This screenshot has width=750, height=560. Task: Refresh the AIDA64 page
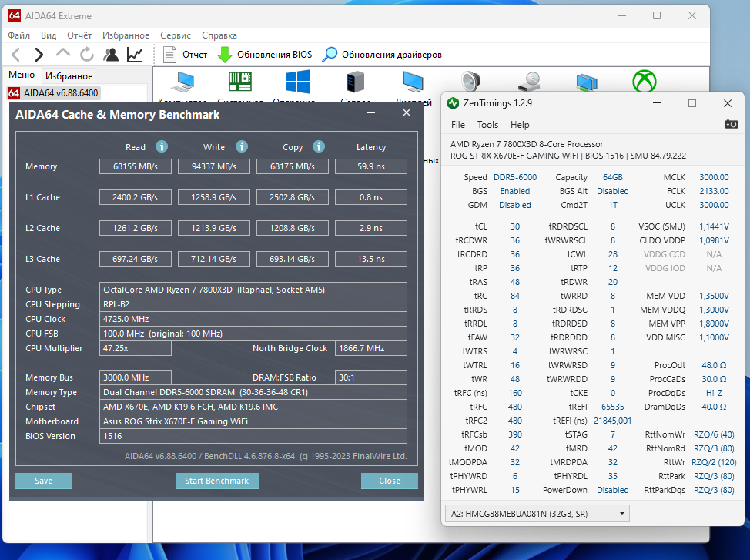click(x=86, y=55)
